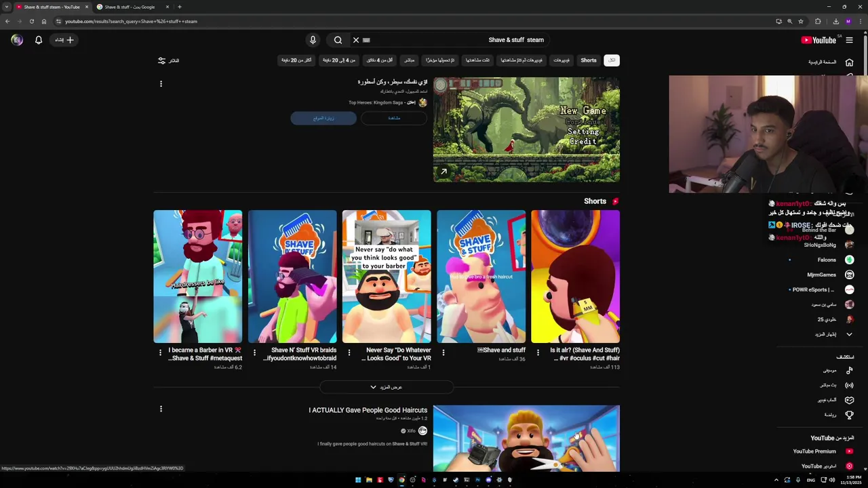The image size is (868, 488).
Task: Open the Top Heroes ad game thumbnail
Action: 526,129
